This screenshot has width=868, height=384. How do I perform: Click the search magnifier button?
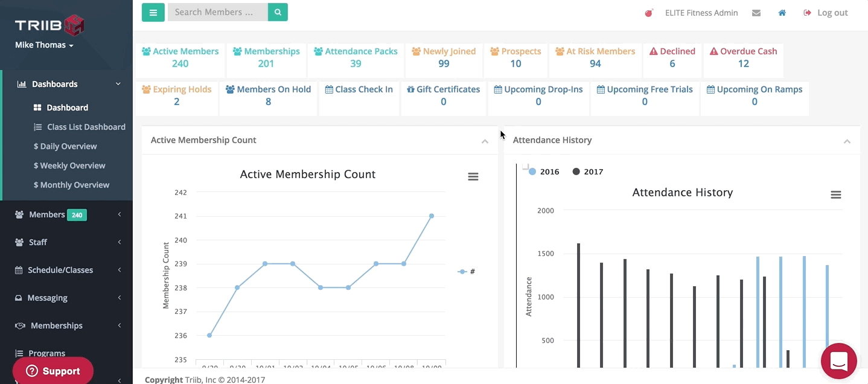[x=277, y=12]
